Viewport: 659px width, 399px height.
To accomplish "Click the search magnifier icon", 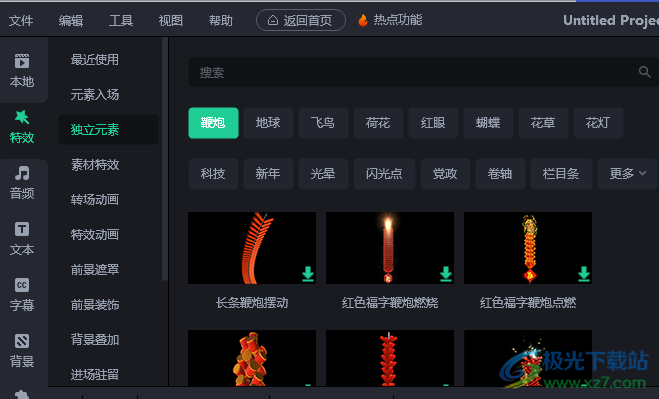I will tap(644, 72).
